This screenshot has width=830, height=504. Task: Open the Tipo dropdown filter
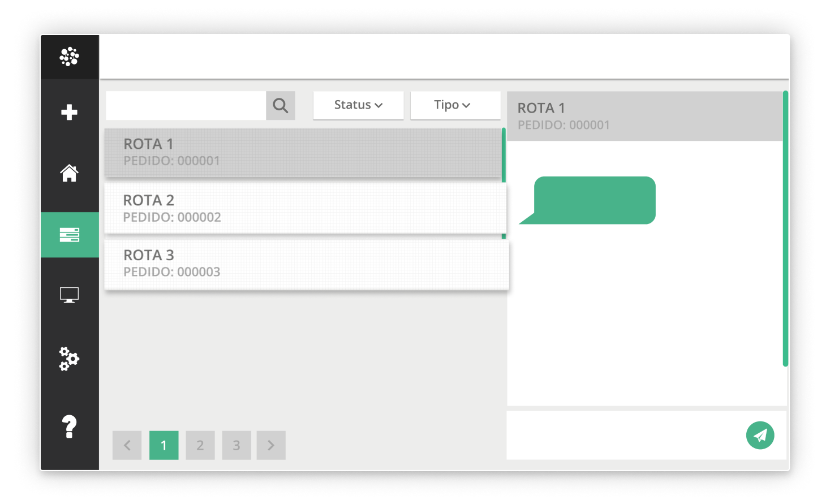[455, 105]
